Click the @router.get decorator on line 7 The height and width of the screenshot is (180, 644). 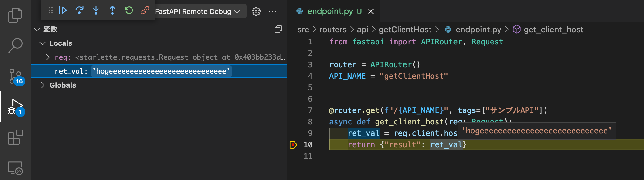point(354,110)
